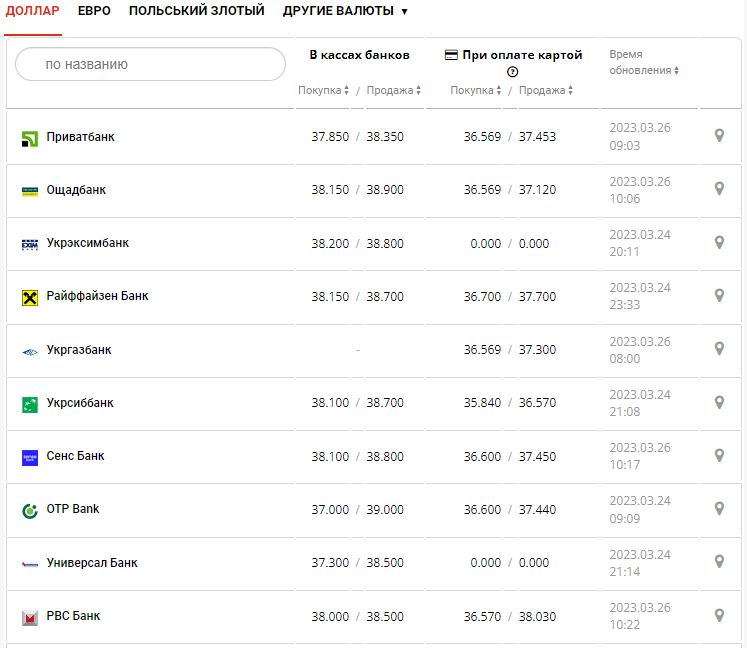Open the map pin for РВС Банк

click(x=718, y=615)
